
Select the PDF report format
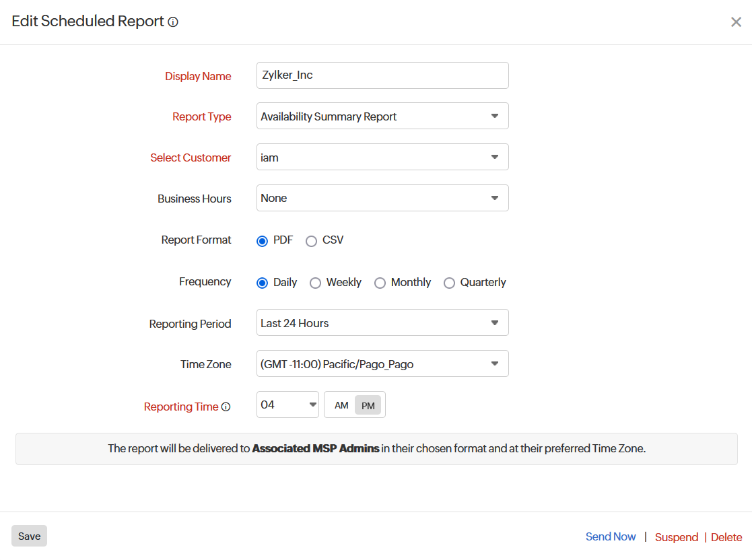262,240
